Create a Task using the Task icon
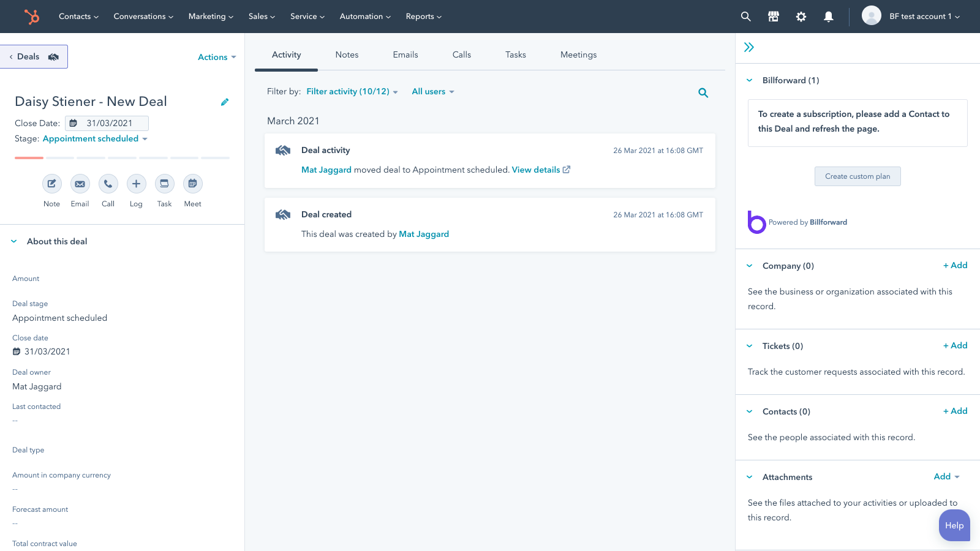This screenshot has height=551, width=980. pyautogui.click(x=164, y=184)
